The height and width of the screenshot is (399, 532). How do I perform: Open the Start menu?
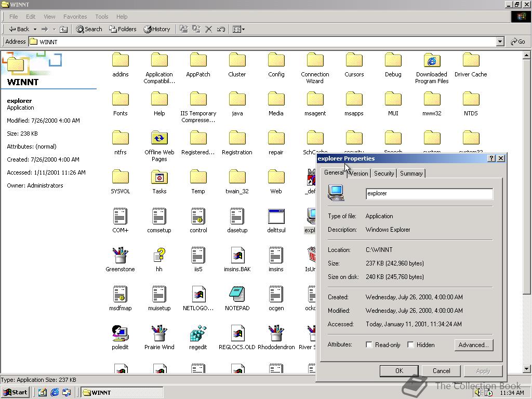(15, 393)
